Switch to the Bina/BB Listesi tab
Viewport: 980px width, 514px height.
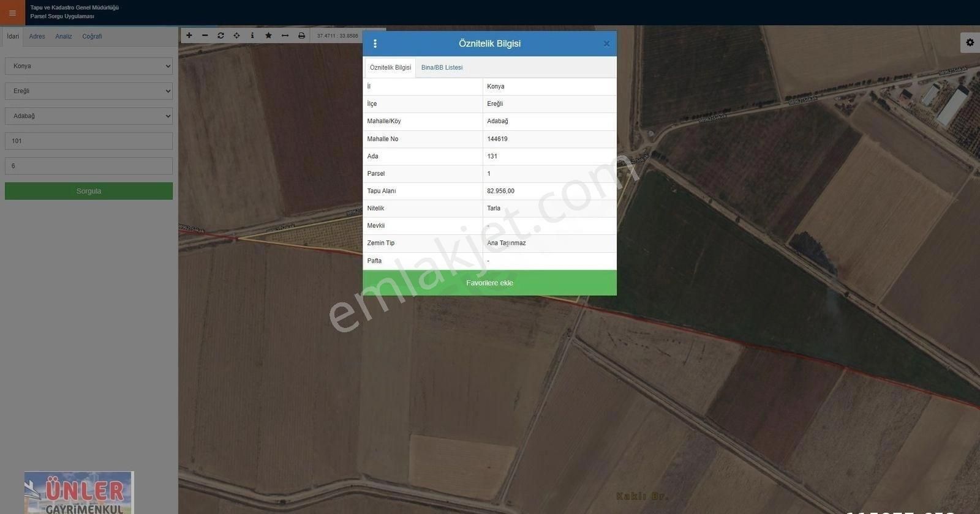coord(442,68)
